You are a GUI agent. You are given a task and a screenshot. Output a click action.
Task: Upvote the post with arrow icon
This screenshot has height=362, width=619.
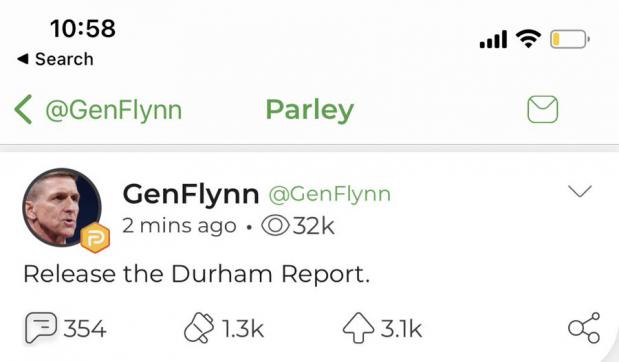click(358, 328)
